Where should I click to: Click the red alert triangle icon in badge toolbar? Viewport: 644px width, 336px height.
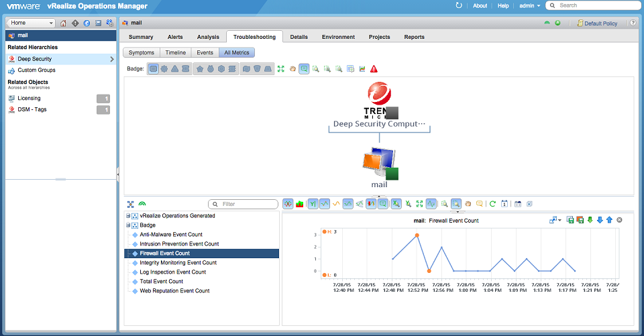tap(374, 68)
